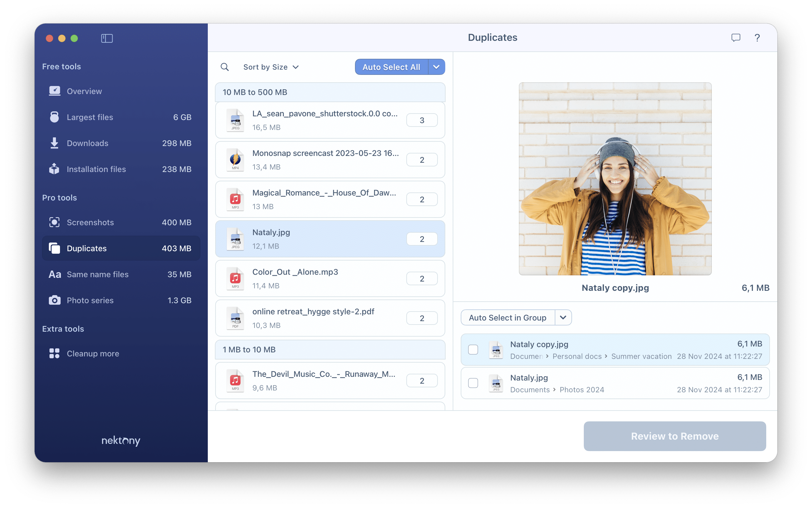
Task: Open Same name files section
Action: [121, 274]
